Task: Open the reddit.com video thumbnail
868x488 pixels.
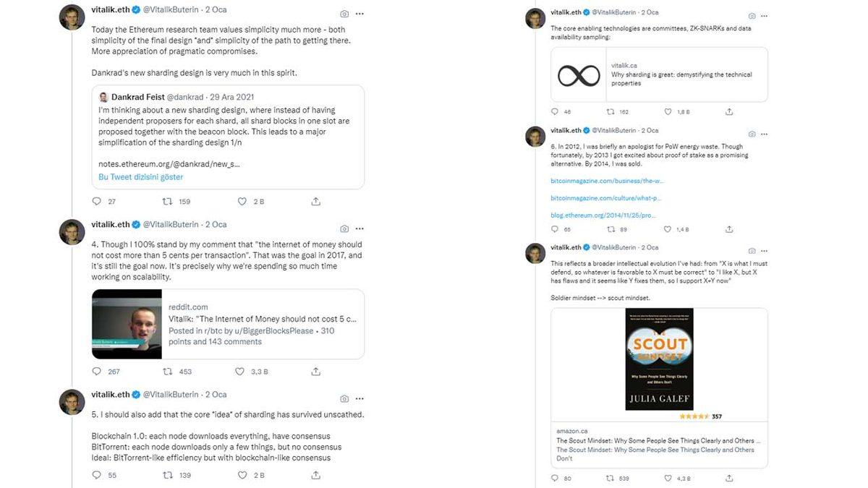Action: point(127,324)
